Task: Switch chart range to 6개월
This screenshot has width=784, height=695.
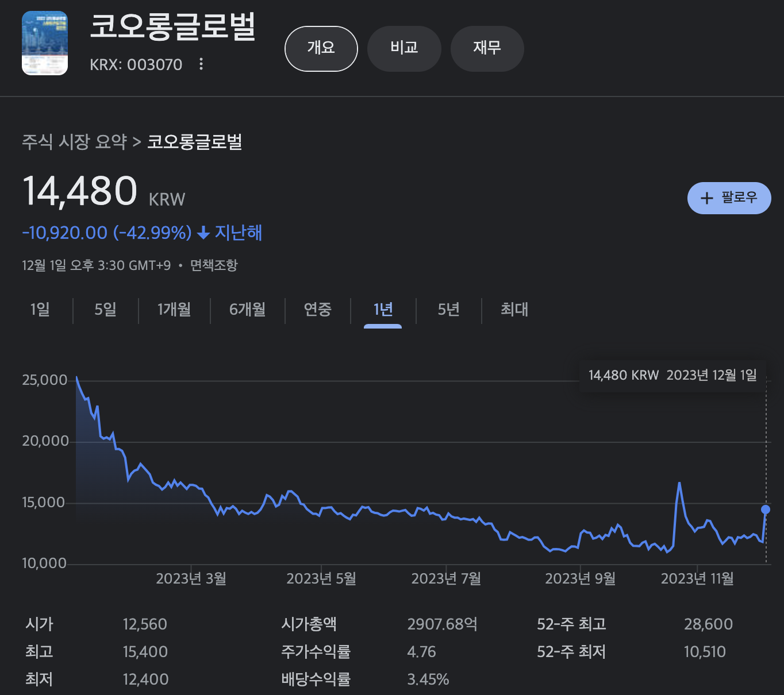Action: pos(248,310)
